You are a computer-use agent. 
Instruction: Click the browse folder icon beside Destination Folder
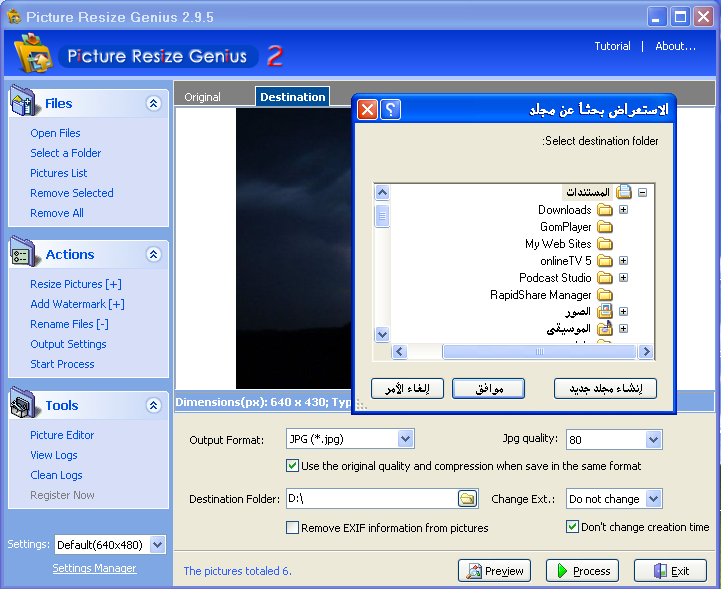[468, 499]
